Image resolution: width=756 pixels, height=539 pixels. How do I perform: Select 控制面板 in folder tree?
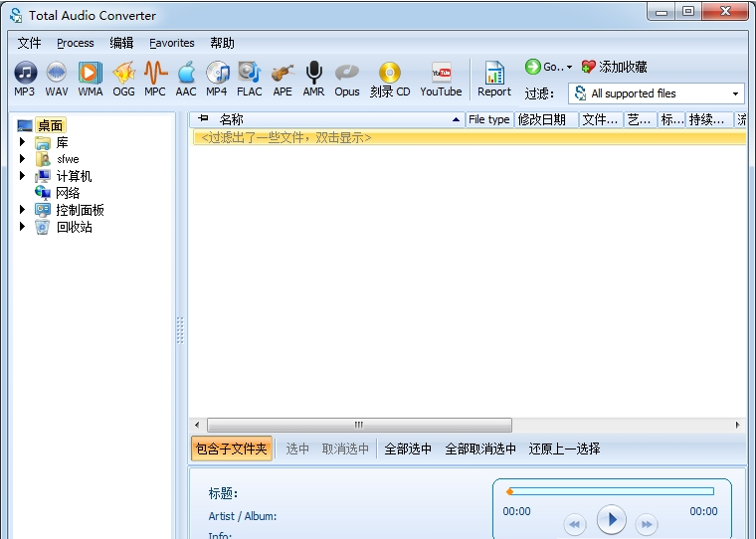click(80, 210)
